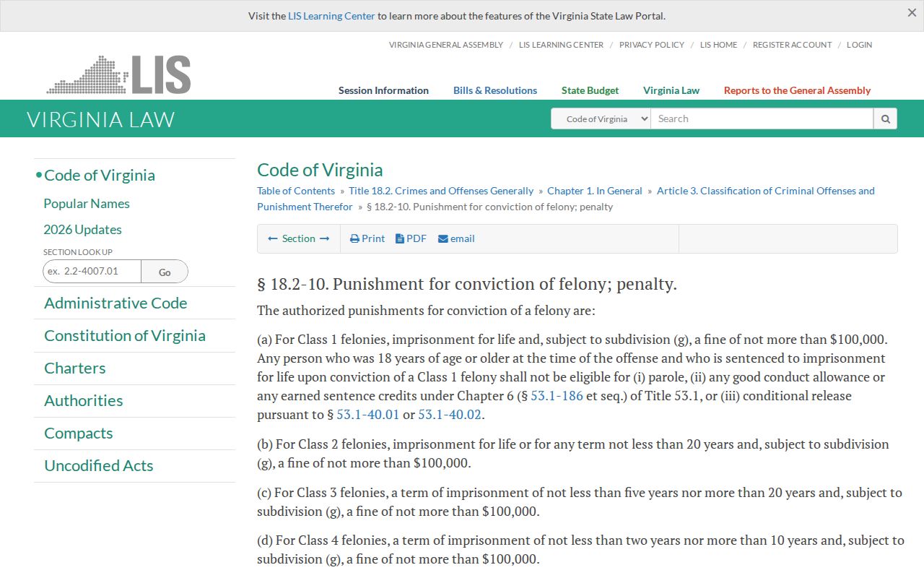Follow the § 53.1-186 reference link

tap(557, 396)
